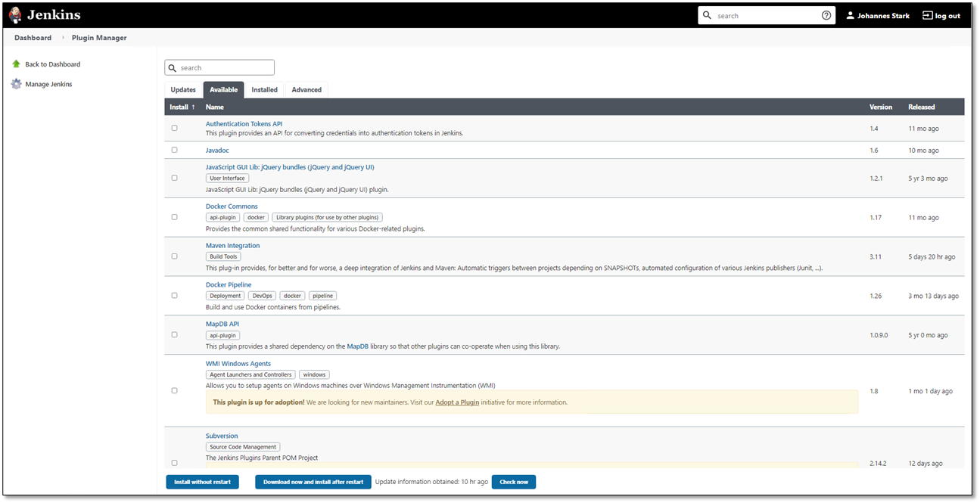
Task: Click the Deployment tag under Docker Pipeline
Action: coord(226,296)
